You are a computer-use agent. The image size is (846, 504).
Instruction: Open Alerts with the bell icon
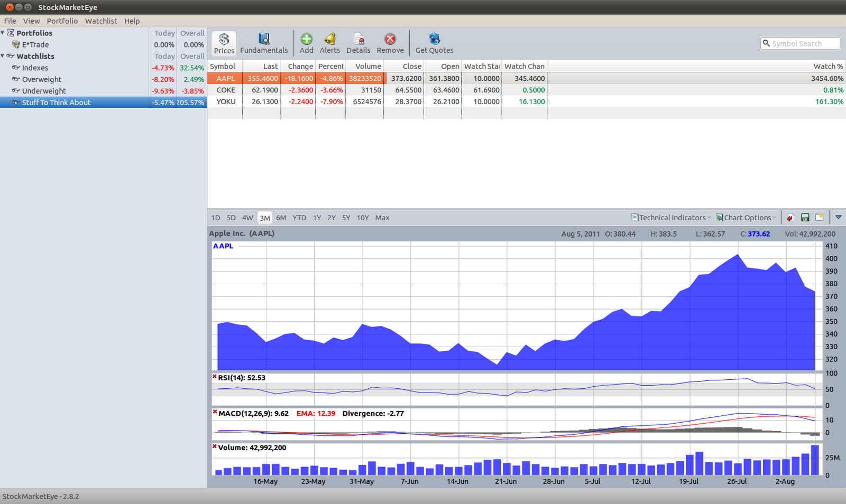330,43
